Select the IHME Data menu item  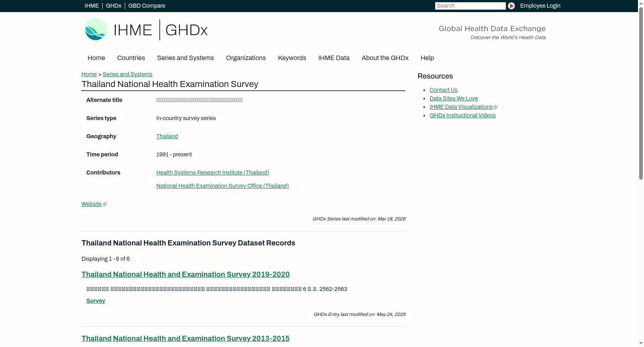334,58
